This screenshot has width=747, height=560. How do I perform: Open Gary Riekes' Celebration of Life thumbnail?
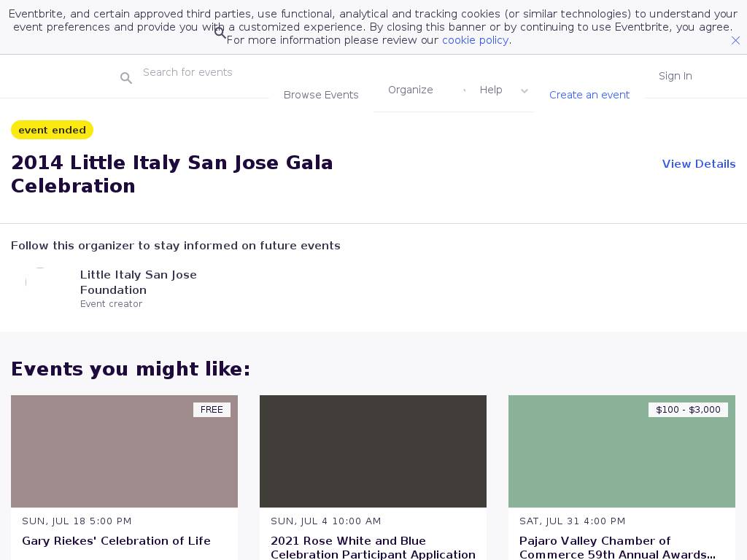pos(124,451)
